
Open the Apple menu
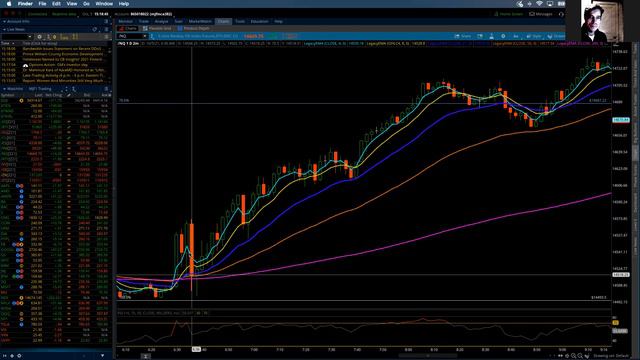click(9, 4)
